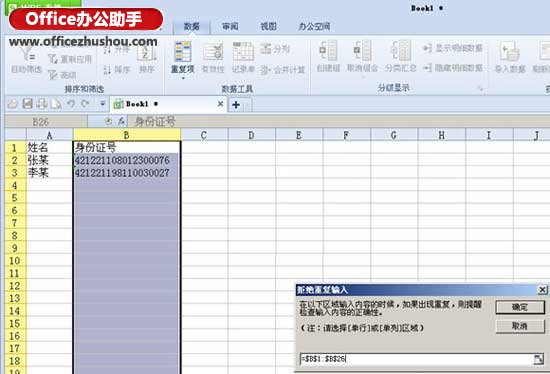Click the save icon in quick toolbar
Image resolution: width=550 pixels, height=374 pixels.
tap(27, 103)
